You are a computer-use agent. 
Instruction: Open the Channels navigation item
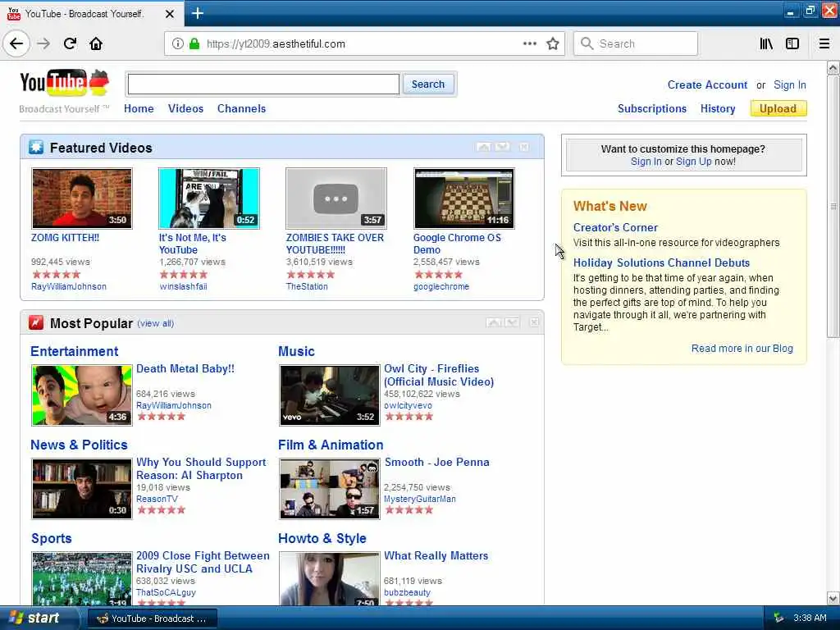[x=241, y=108]
